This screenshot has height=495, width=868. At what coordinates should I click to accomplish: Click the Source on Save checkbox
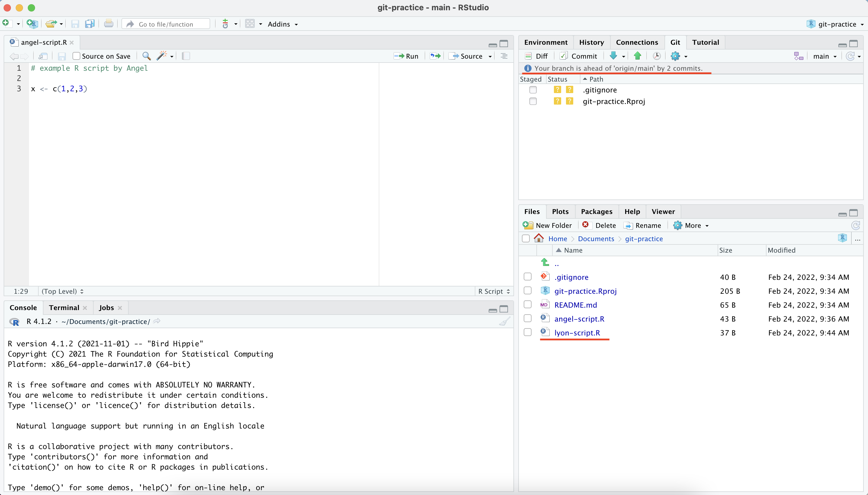(x=76, y=56)
